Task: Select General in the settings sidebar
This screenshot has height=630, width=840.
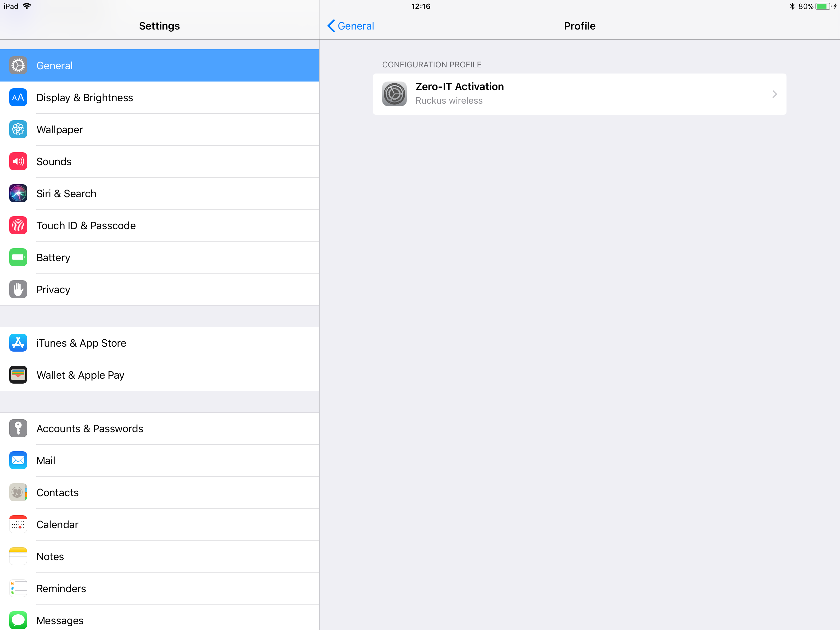Action: click(160, 65)
